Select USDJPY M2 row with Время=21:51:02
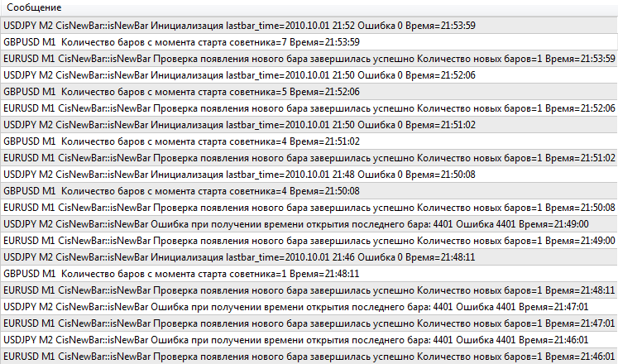This screenshot has height=364, width=618. click(309, 125)
